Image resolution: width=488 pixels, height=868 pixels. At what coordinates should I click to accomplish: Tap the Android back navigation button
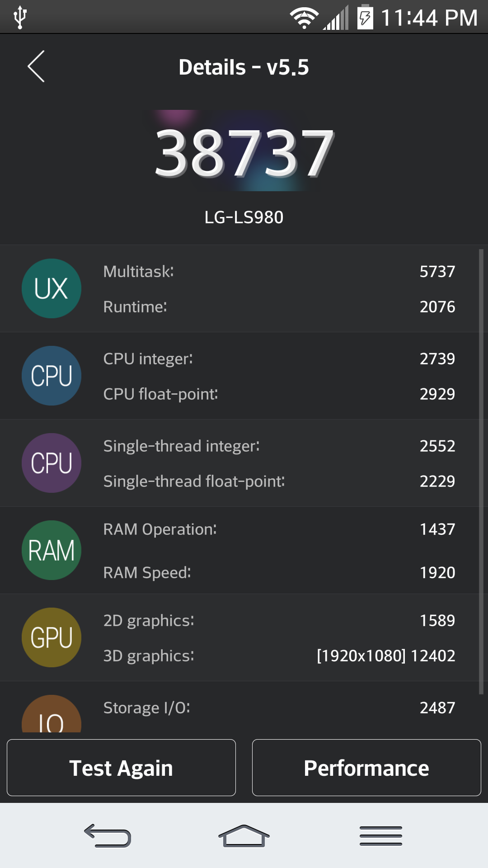click(107, 835)
